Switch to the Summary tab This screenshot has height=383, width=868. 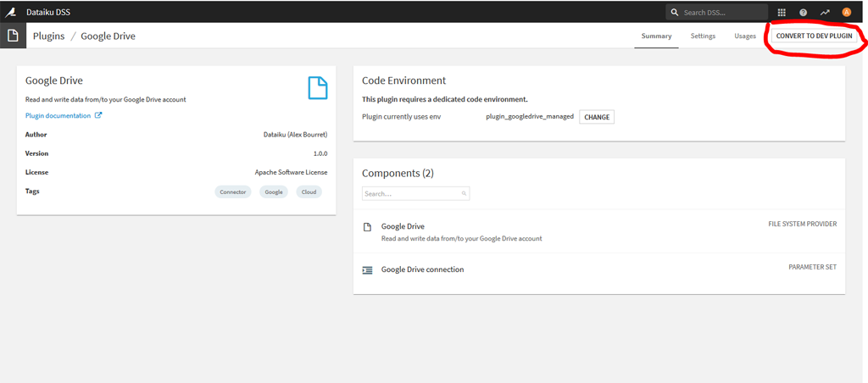click(657, 36)
